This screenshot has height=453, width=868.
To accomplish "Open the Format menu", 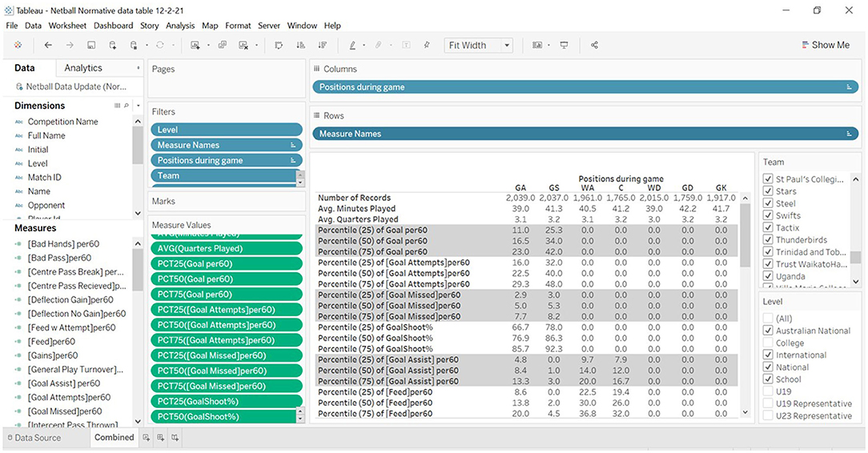I will [238, 26].
